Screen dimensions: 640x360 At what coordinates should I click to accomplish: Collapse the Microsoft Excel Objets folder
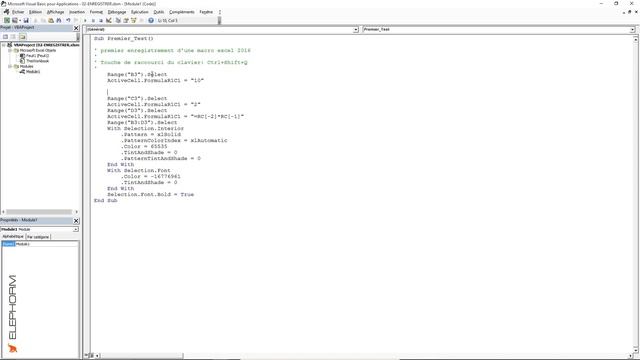(x=10, y=50)
